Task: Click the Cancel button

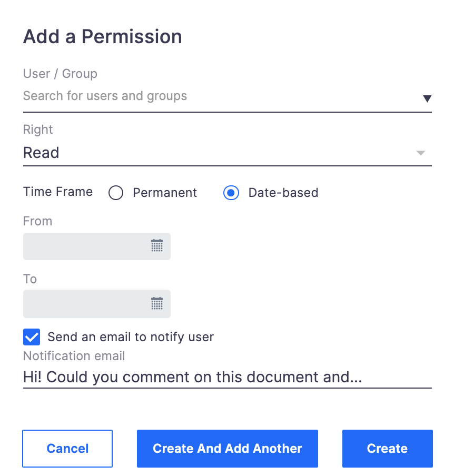Action: tap(67, 449)
